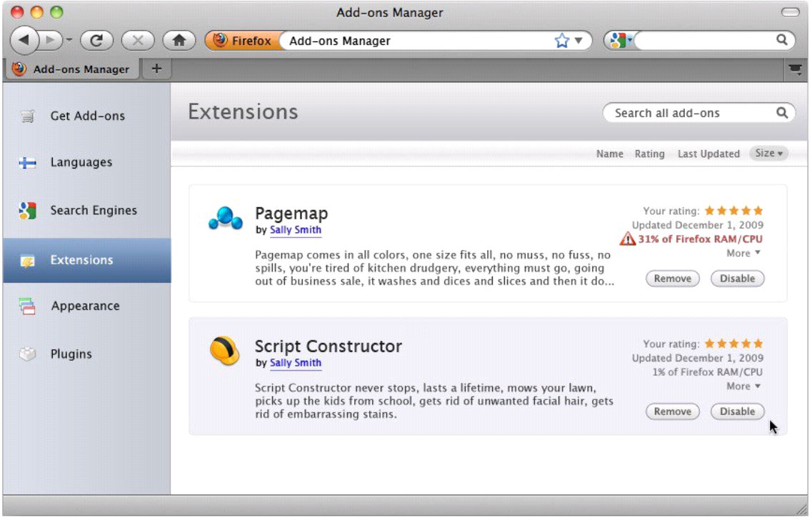The width and height of the screenshot is (812, 520).
Task: Sort extensions by Last Updated
Action: [x=708, y=154]
